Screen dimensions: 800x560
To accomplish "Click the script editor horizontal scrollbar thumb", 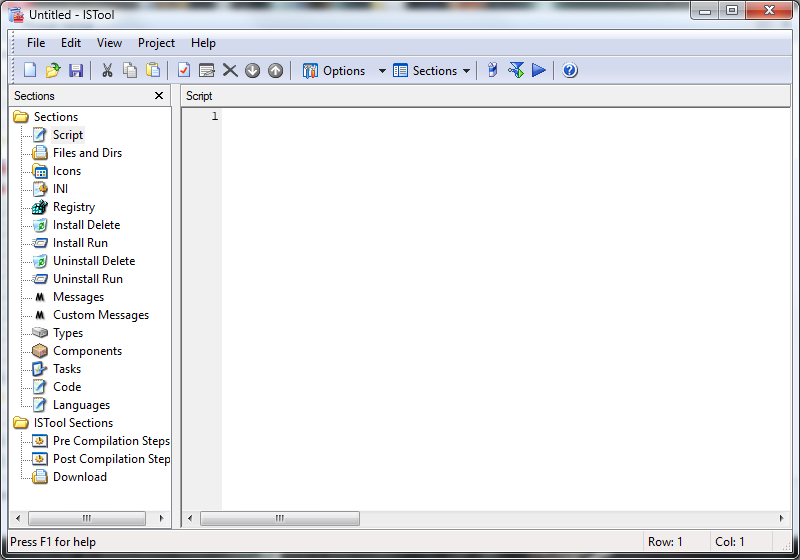I will (x=280, y=518).
